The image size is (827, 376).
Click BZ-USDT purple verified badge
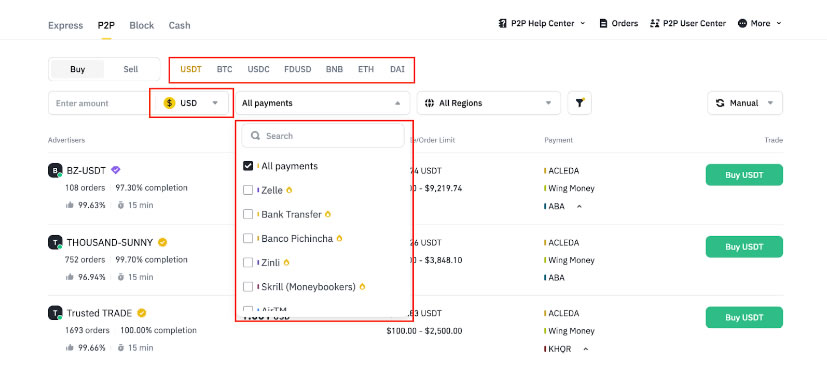click(x=116, y=170)
